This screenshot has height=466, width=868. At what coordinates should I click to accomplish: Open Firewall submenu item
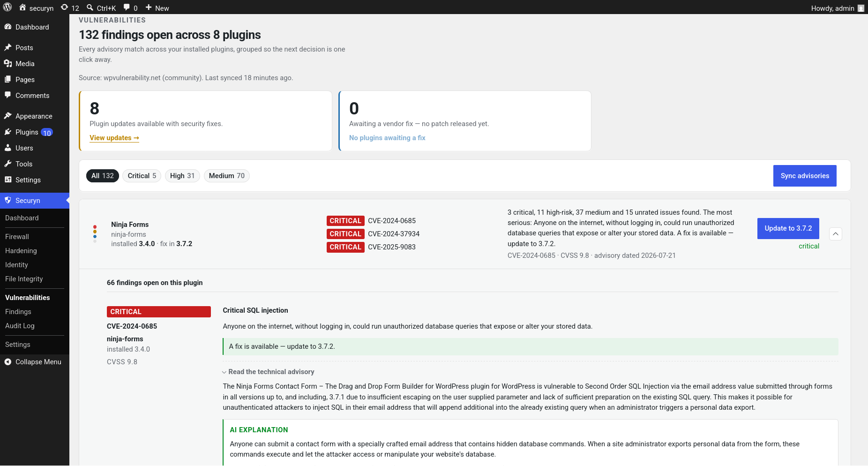tap(17, 237)
